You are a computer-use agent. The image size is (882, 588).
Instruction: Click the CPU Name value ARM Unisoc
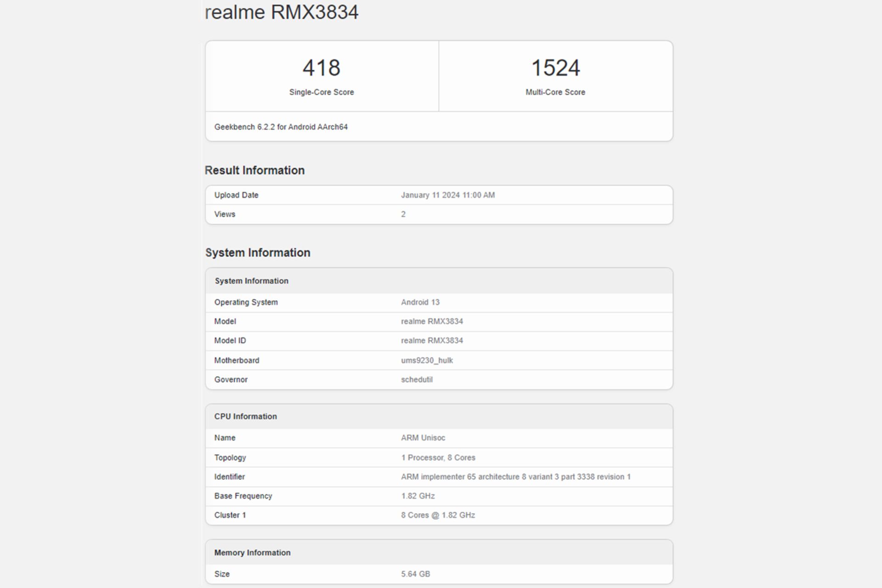(x=423, y=438)
